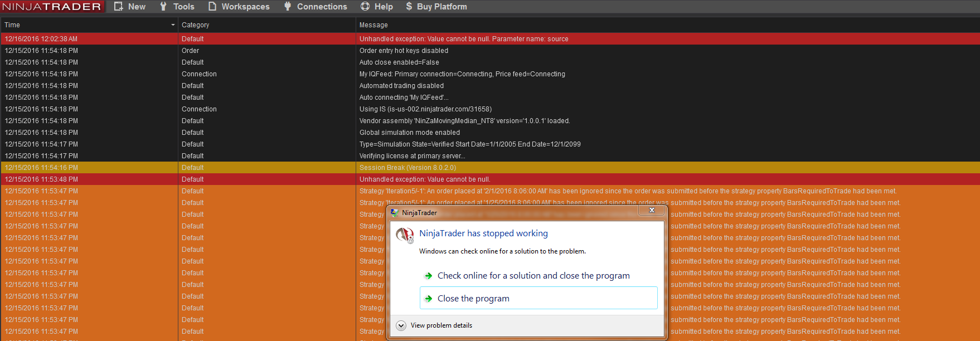Click the Tools wrench icon
Viewport: 980px width, 341px height.
163,6
